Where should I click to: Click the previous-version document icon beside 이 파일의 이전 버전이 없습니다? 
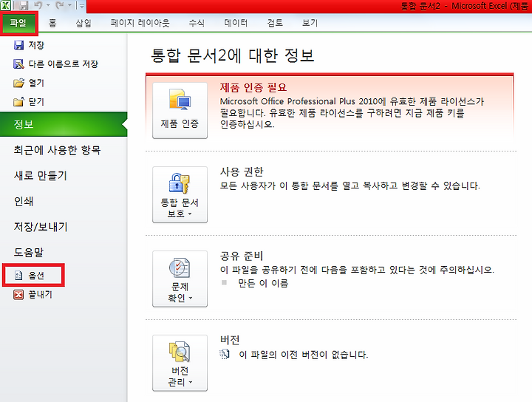225,355
